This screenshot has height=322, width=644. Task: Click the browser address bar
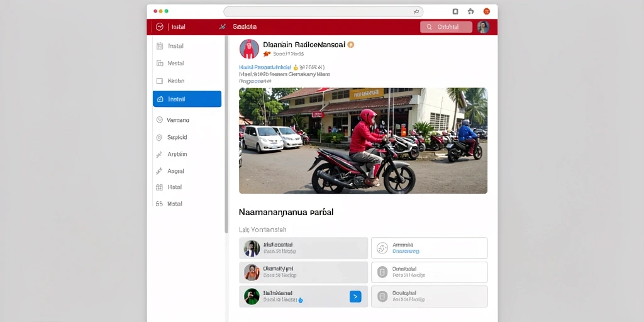[x=323, y=11]
